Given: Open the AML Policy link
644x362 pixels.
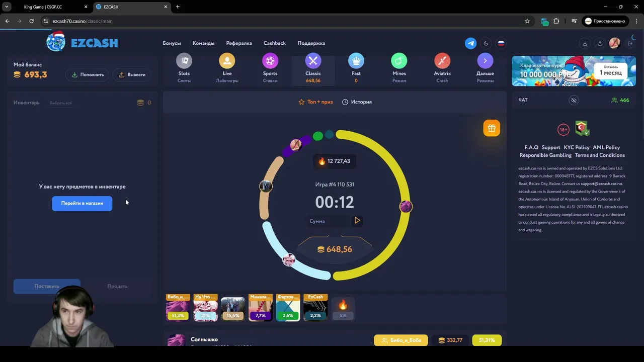Looking at the screenshot, I should [606, 147].
